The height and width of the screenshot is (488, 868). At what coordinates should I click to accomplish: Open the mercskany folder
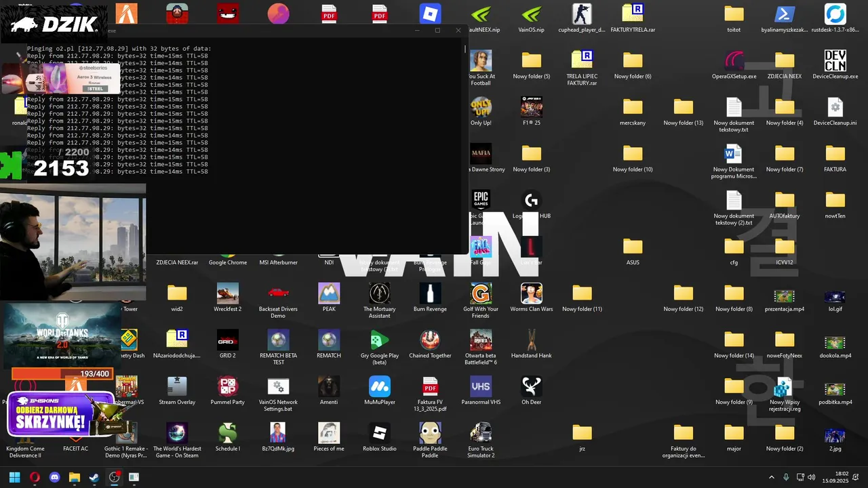(633, 112)
